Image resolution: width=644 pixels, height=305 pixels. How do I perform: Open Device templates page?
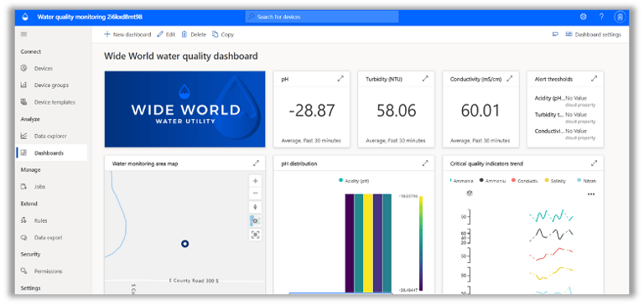55,101
